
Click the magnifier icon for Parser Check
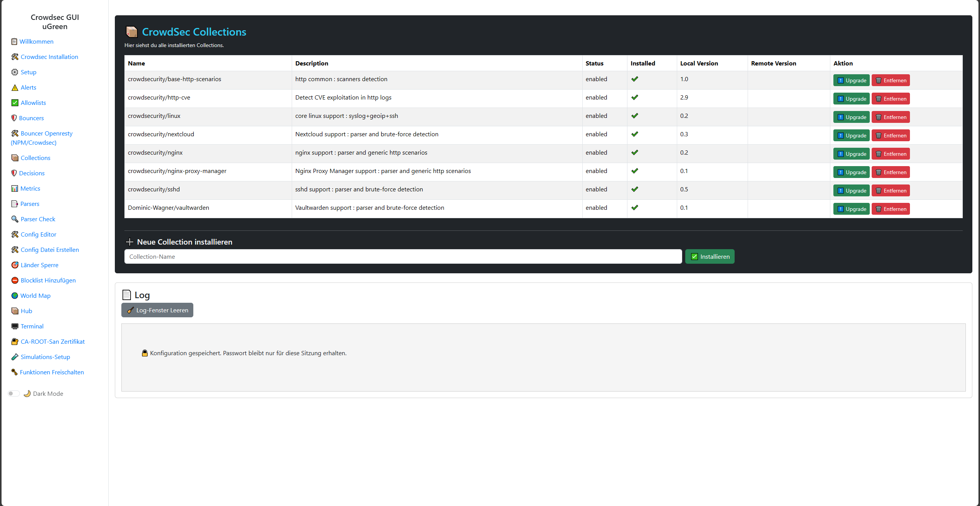tap(15, 219)
